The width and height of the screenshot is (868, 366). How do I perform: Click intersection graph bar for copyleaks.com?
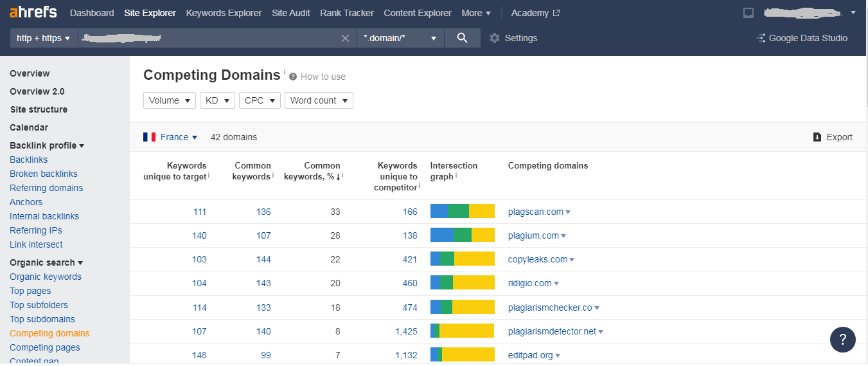[x=463, y=259]
